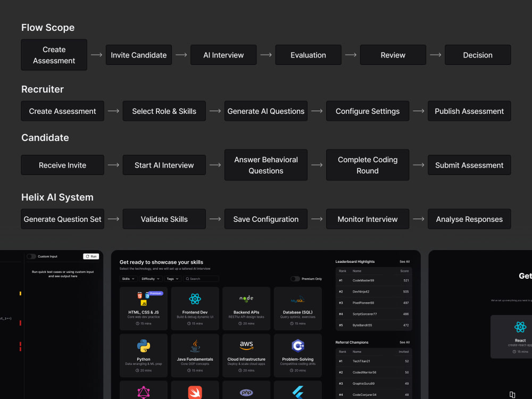Image resolution: width=532 pixels, height=399 pixels.
Task: Focus the Search field above skill cards
Action: tap(201, 279)
